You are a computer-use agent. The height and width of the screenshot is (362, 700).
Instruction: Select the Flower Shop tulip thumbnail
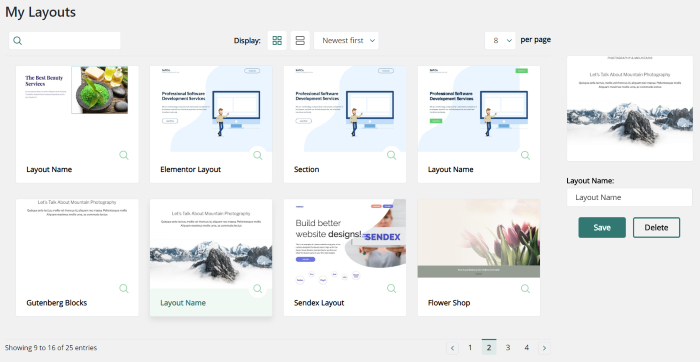pos(479,238)
